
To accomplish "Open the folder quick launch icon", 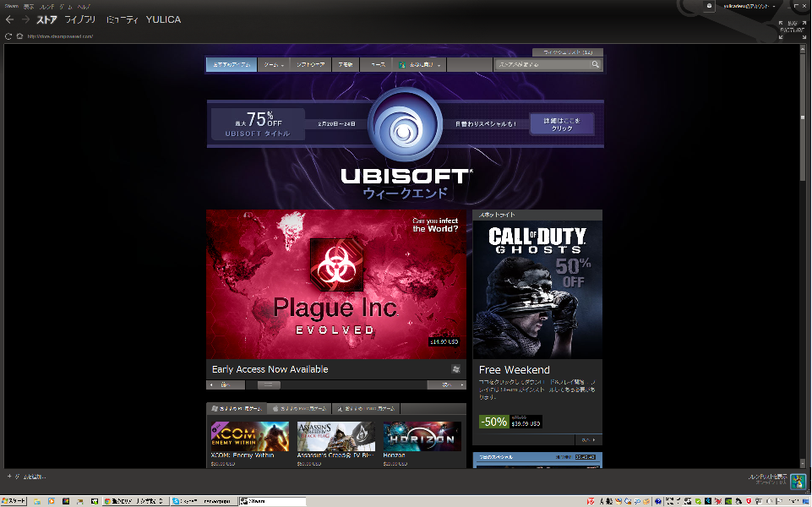I will pyautogui.click(x=37, y=501).
